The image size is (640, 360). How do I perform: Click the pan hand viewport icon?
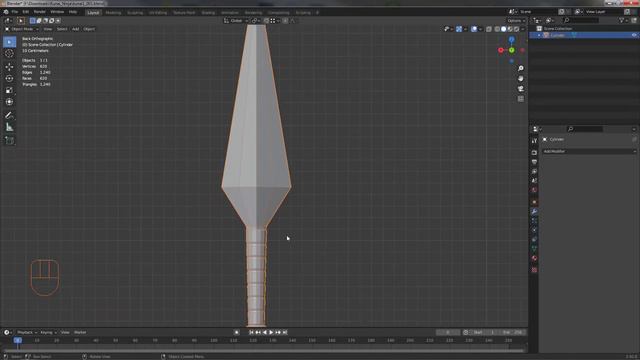pos(521,78)
